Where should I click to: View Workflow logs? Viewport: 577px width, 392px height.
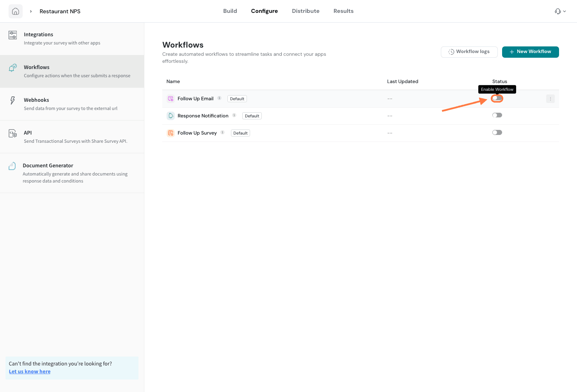469,52
